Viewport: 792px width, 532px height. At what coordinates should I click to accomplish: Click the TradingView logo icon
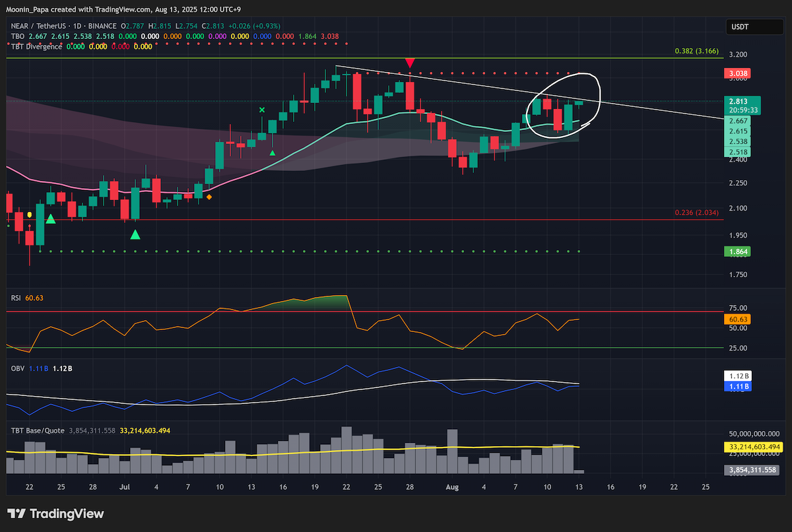coord(16,514)
